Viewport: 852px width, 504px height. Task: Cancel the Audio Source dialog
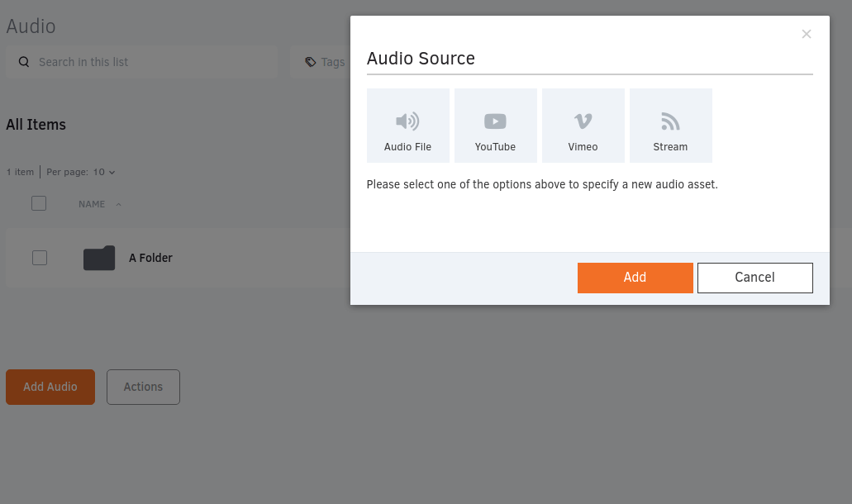[754, 278]
